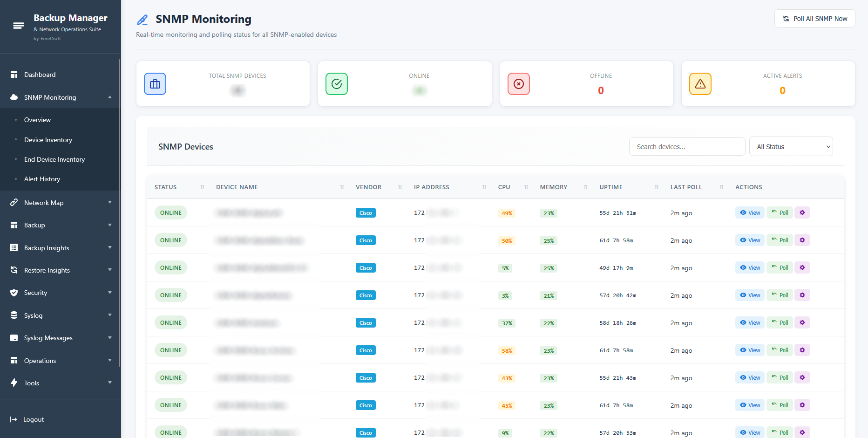The height and width of the screenshot is (438, 868).
Task: Poll the device with 43% CPU
Action: [x=780, y=377]
